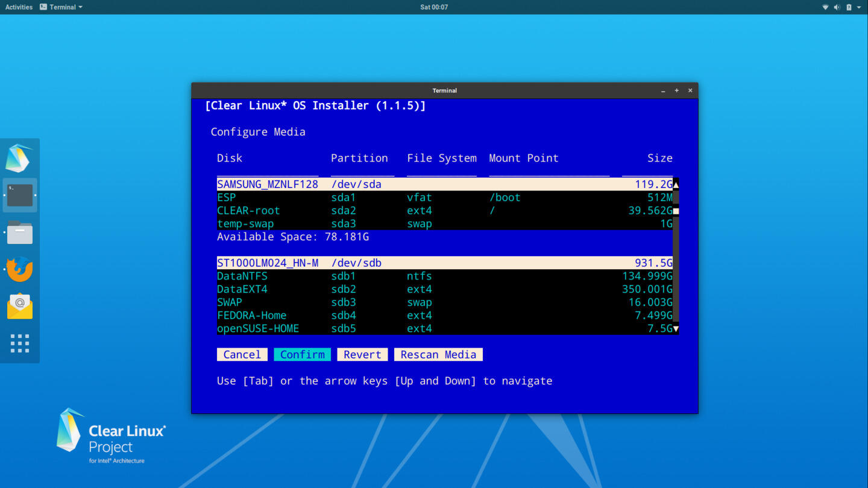Click the /boot mount point cell
The width and height of the screenshot is (868, 488).
click(505, 198)
